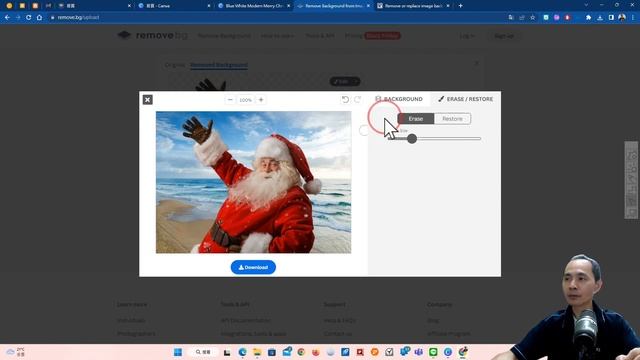
Task: Click the Windows taskbar search box
Action: pos(203,352)
